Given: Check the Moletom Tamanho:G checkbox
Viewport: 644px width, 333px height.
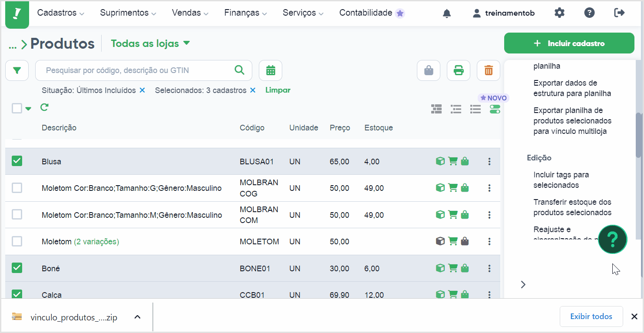Looking at the screenshot, I should pos(17,188).
